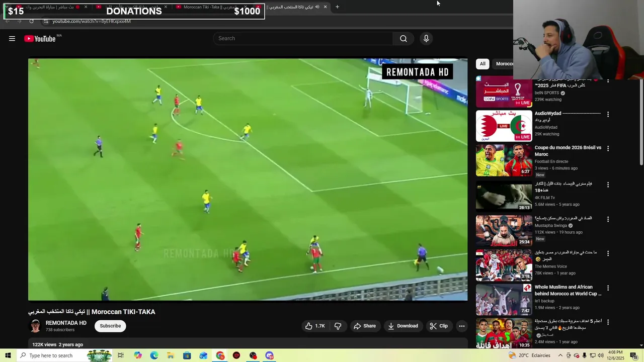This screenshot has width=644, height=362.
Task: Open the YouTube guide hamburger menu
Action: [12, 39]
